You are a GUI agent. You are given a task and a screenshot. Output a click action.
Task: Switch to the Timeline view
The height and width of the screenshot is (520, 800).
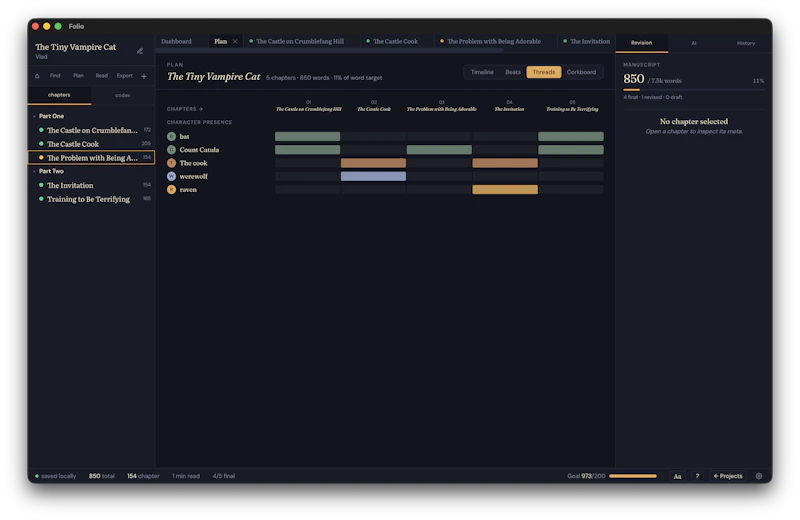(482, 72)
